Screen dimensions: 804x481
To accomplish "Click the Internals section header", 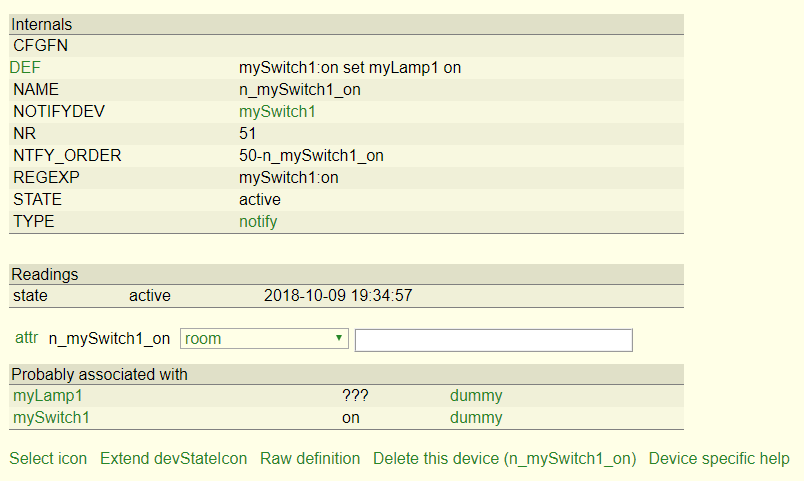I will 346,25.
